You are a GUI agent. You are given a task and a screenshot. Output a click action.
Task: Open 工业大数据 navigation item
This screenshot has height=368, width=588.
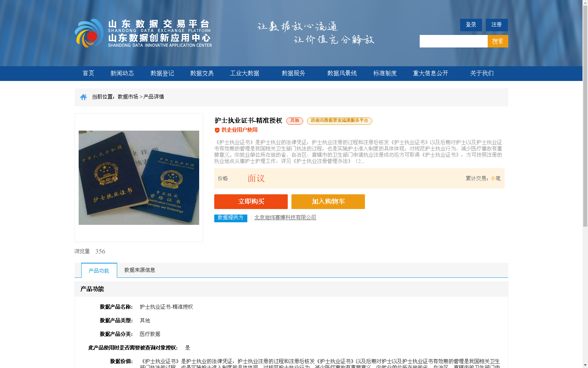click(x=245, y=73)
